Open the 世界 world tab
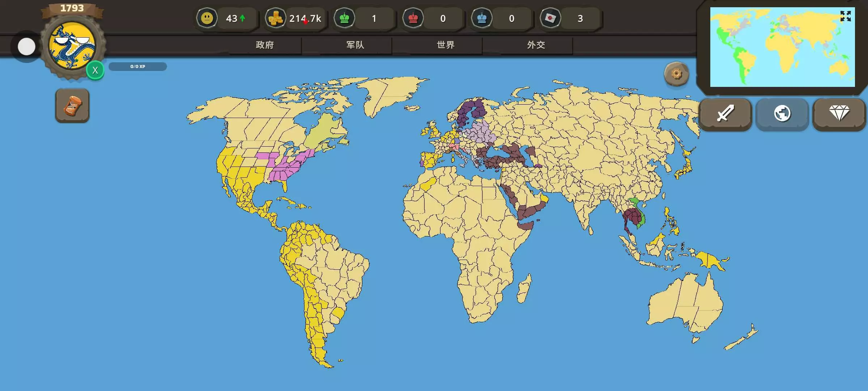Image resolution: width=868 pixels, height=391 pixels. coord(446,45)
